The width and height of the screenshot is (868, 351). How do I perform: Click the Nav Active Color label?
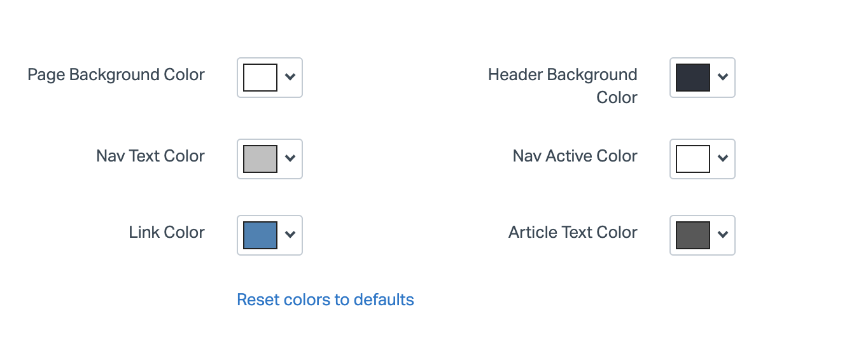[x=575, y=156]
